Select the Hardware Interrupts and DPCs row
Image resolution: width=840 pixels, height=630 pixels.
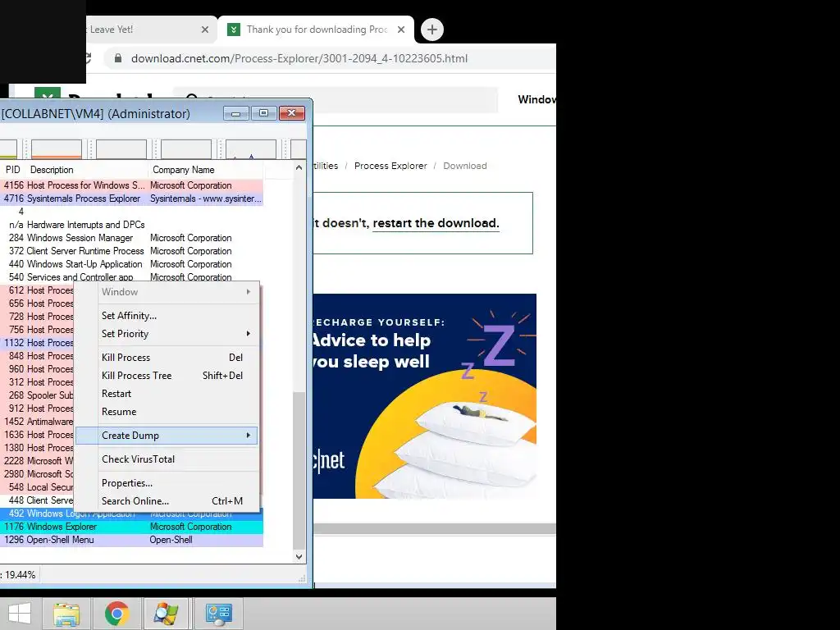(x=131, y=225)
